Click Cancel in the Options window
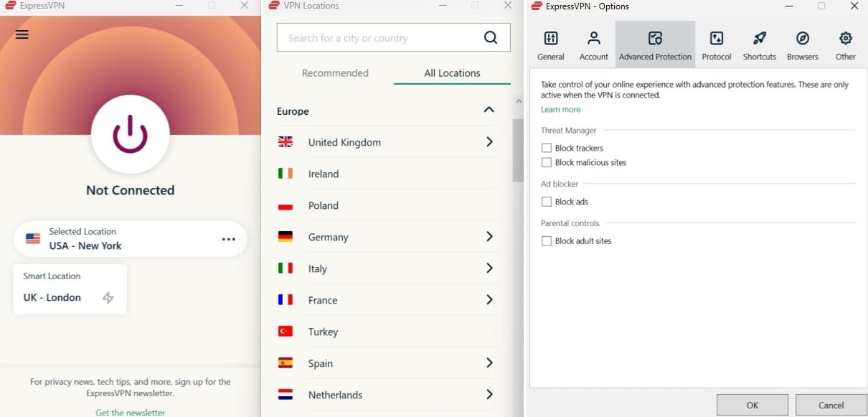This screenshot has width=868, height=417. pos(831,405)
